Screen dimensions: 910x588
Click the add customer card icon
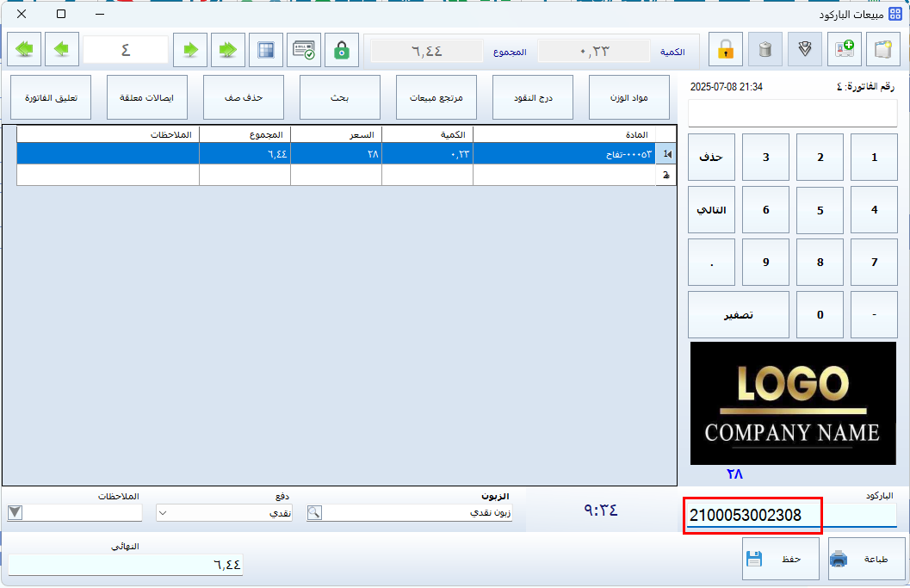click(844, 50)
